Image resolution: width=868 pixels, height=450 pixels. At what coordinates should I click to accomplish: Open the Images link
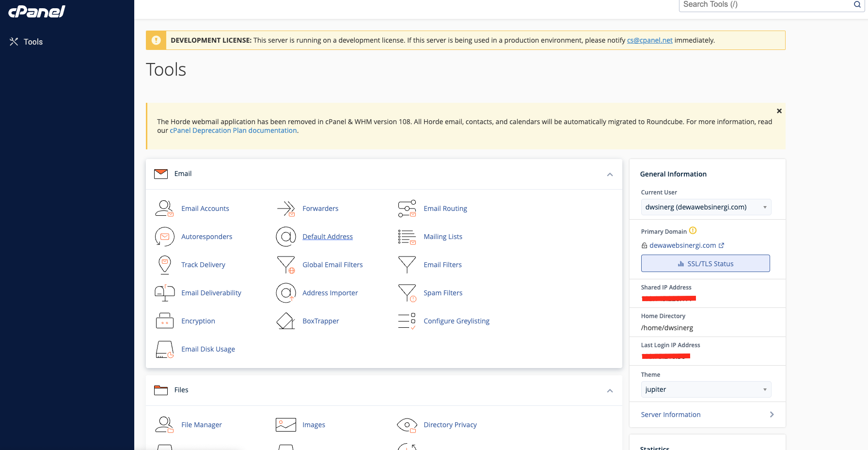tap(314, 425)
